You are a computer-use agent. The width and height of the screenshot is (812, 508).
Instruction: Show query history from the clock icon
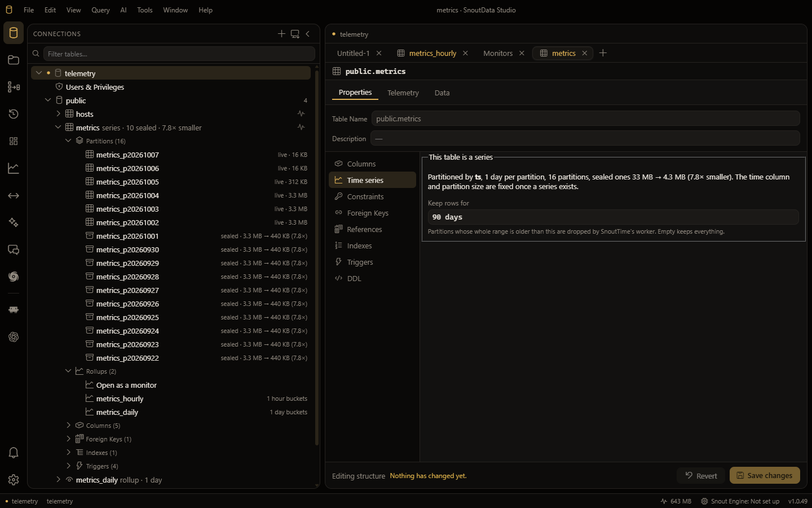click(x=14, y=114)
